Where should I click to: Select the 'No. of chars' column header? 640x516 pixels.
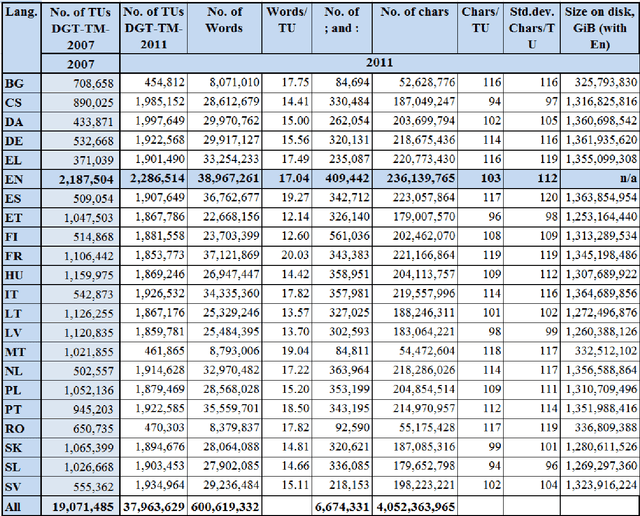click(414, 12)
